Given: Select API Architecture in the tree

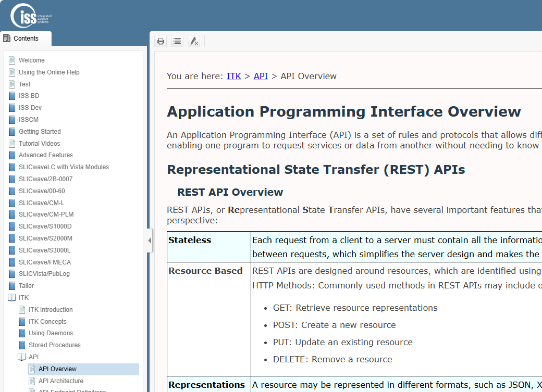Looking at the screenshot, I should click(60, 381).
